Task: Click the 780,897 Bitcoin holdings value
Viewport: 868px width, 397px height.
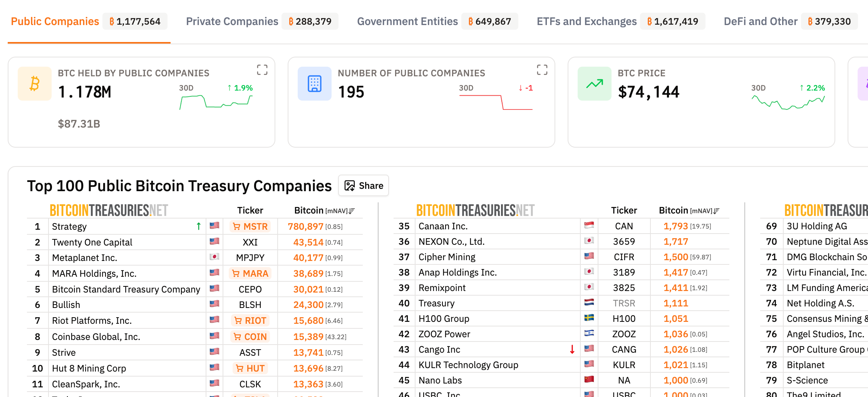Action: click(306, 227)
